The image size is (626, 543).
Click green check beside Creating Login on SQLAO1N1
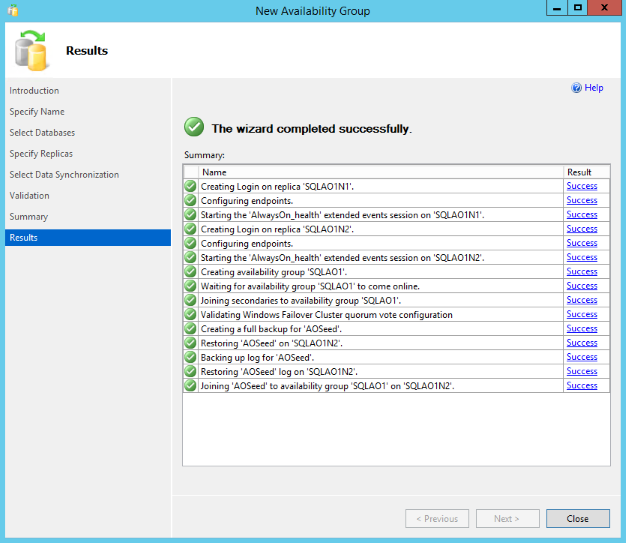click(x=191, y=186)
